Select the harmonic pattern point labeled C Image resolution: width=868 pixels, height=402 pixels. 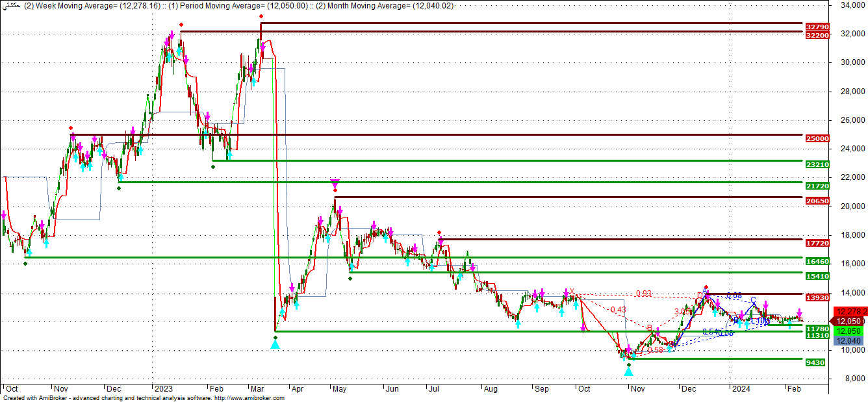[x=753, y=299]
